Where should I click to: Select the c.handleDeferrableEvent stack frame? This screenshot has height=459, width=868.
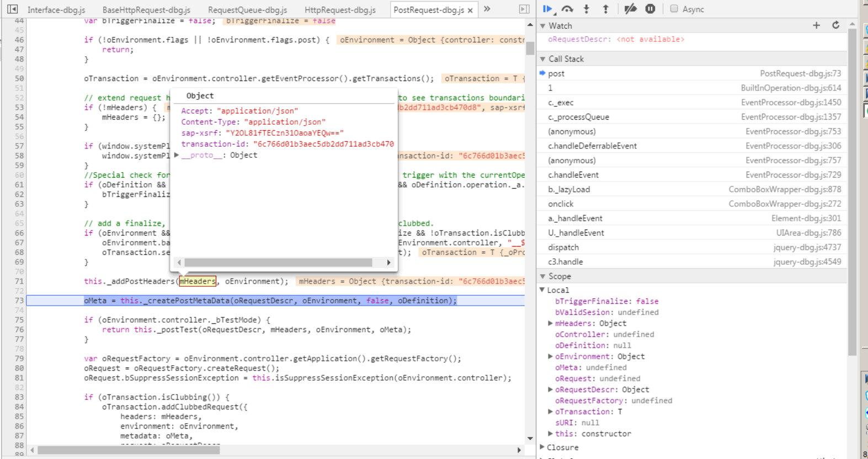click(692, 146)
